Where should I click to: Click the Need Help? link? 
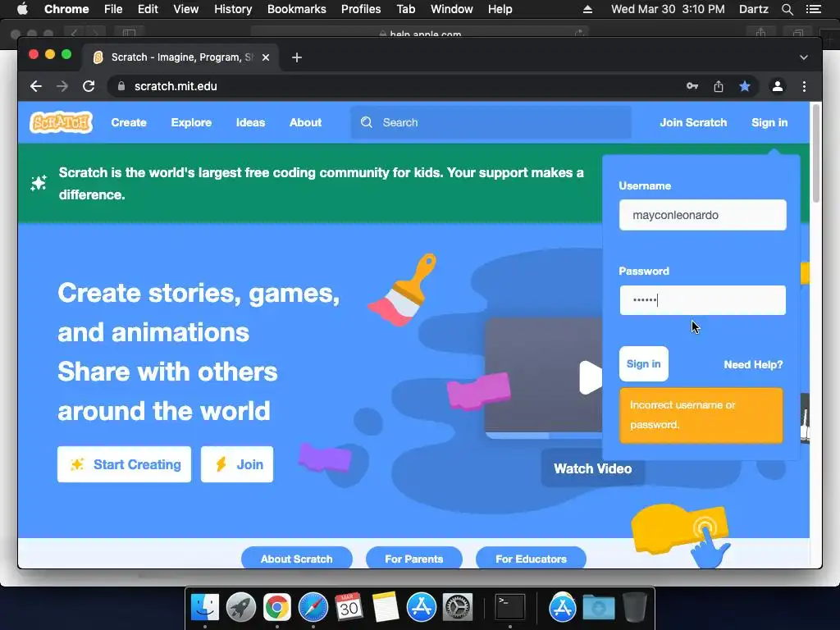click(753, 364)
